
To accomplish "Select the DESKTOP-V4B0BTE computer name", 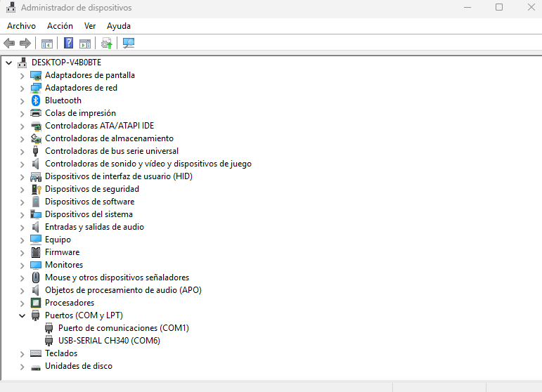I will (66, 63).
